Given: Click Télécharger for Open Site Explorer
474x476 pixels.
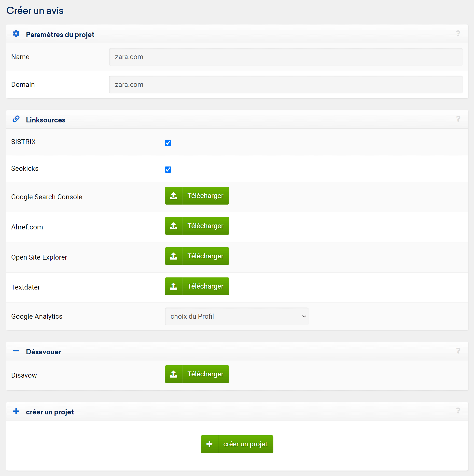Looking at the screenshot, I should point(197,256).
